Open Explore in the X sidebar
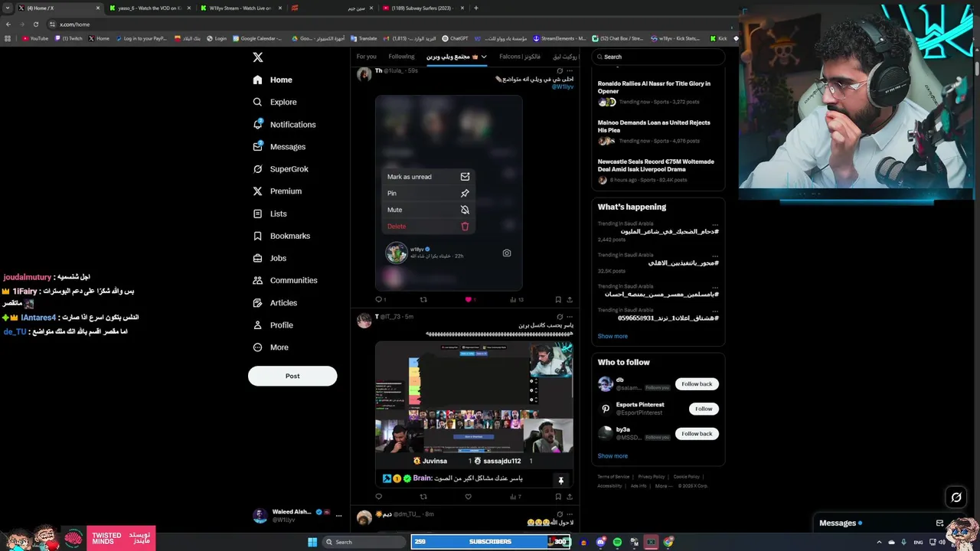Image resolution: width=980 pixels, height=551 pixels. [x=274, y=102]
